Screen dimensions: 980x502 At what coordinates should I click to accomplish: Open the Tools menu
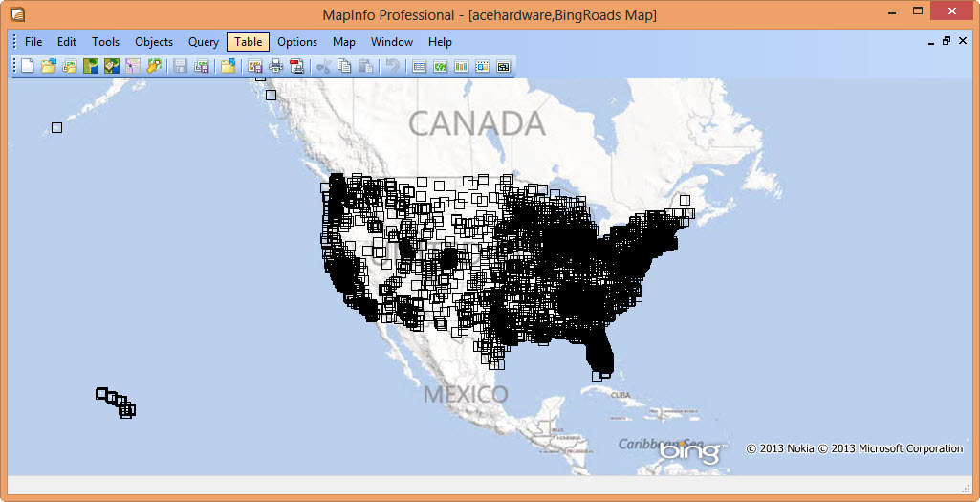click(x=105, y=42)
